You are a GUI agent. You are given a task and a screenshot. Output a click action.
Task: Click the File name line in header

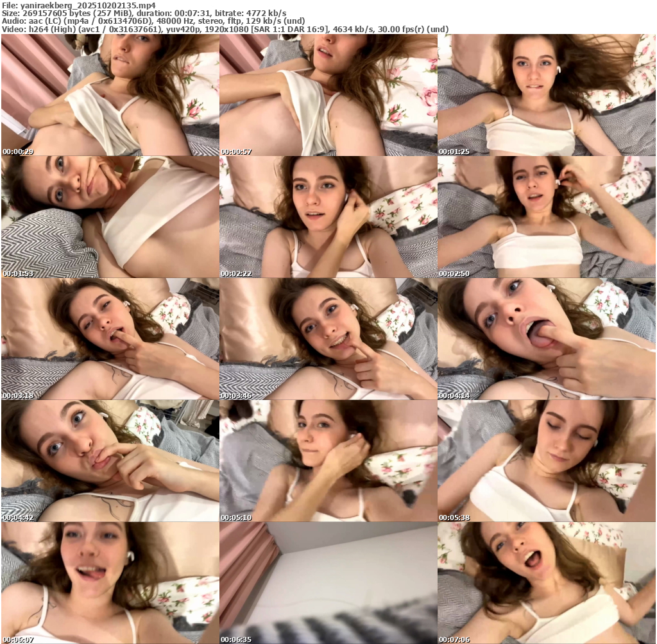coord(78,5)
